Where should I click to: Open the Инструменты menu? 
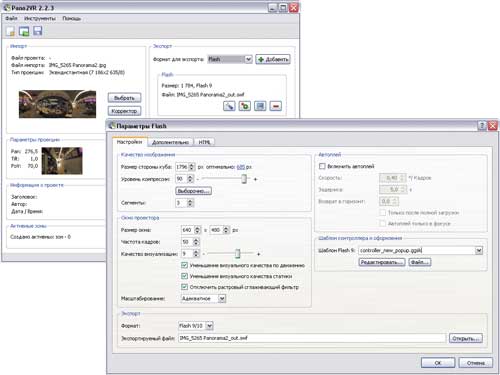40,18
